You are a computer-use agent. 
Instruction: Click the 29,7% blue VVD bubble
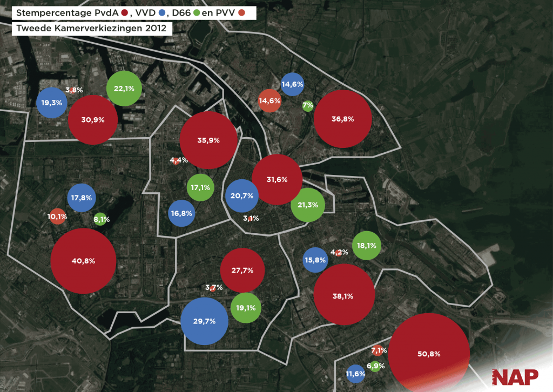pos(204,321)
